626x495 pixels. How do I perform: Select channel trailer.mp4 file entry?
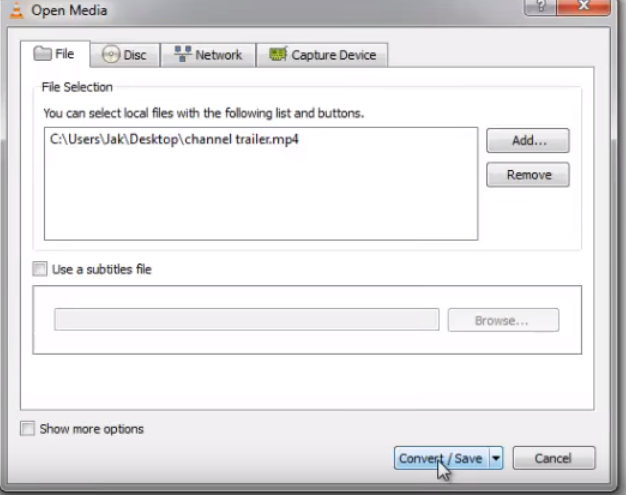coord(174,139)
